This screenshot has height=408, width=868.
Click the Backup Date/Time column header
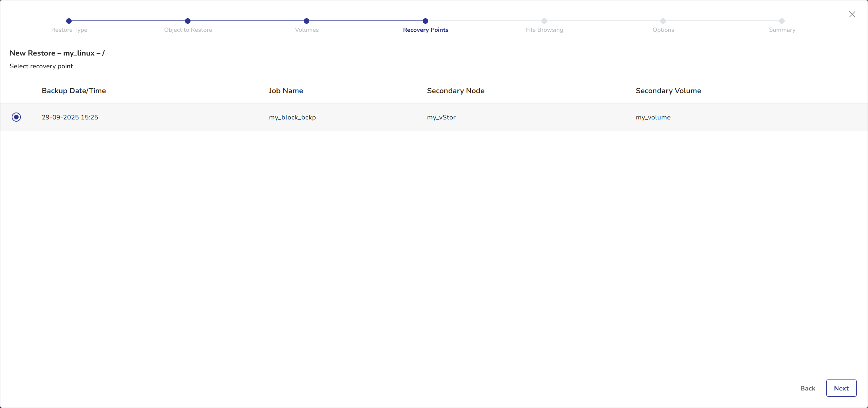73,91
